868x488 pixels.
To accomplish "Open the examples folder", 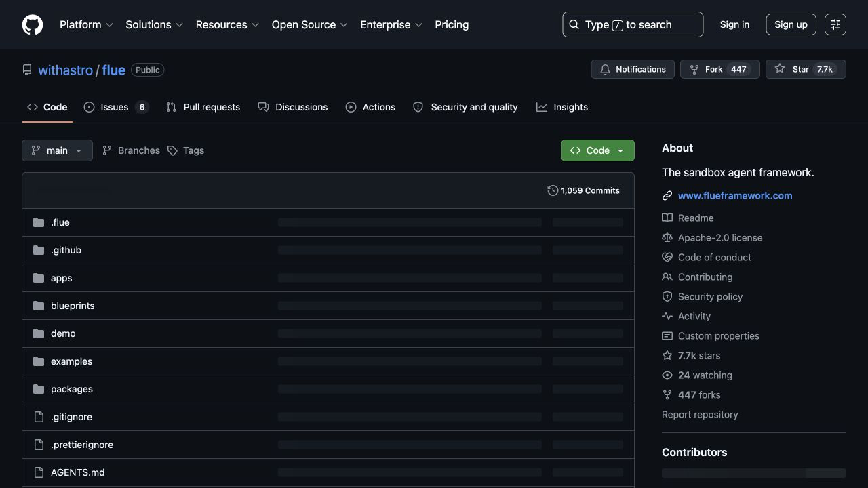I will pos(71,361).
